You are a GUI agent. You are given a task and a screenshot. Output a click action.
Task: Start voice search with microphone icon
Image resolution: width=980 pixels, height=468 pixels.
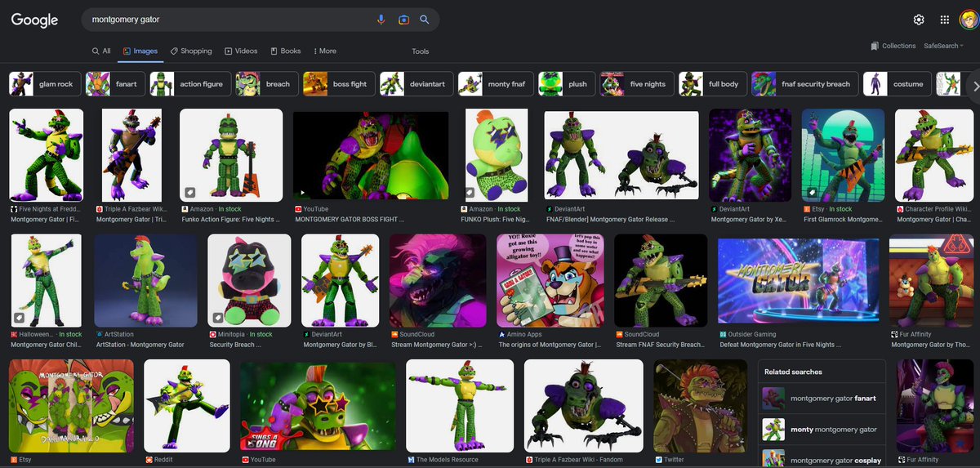(381, 20)
